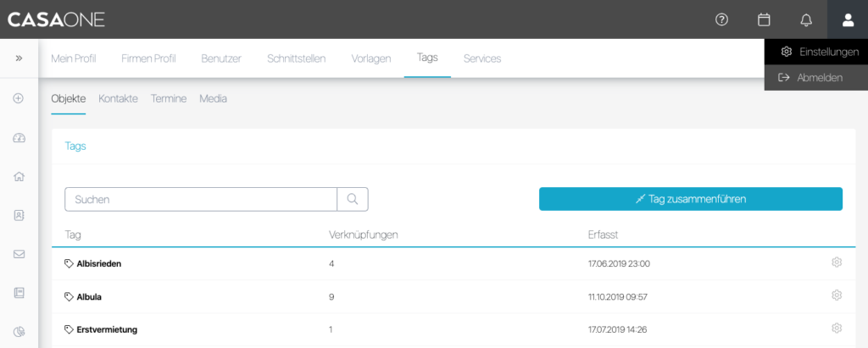Switch to the Schnittstellen tab
Image resolution: width=868 pixels, height=348 pixels.
click(296, 58)
